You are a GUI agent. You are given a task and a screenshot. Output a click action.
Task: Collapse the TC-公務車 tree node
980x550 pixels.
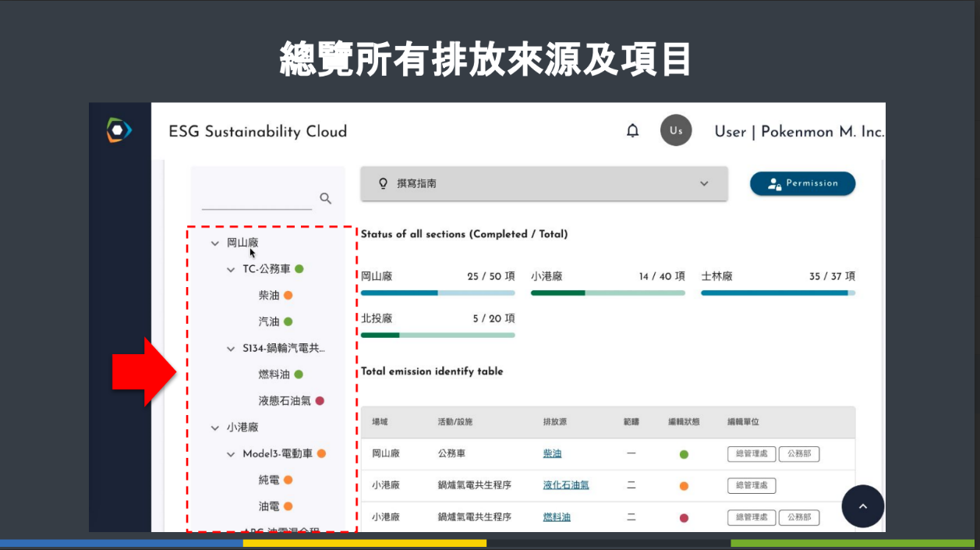[231, 270]
